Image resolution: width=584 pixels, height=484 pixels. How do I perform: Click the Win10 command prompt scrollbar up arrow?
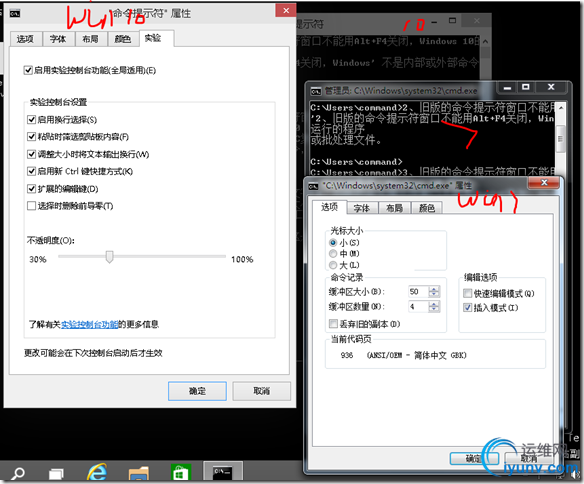point(485,41)
